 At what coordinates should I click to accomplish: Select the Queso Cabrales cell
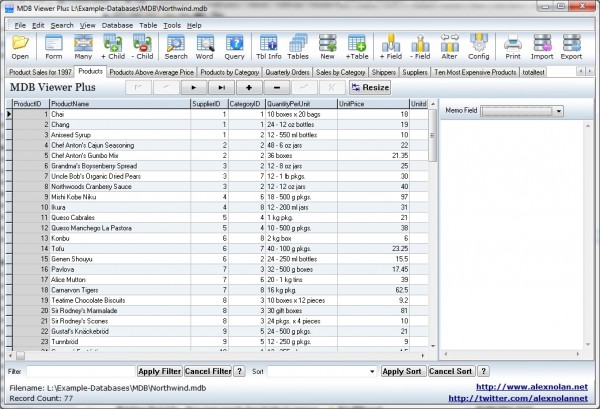(x=120, y=218)
